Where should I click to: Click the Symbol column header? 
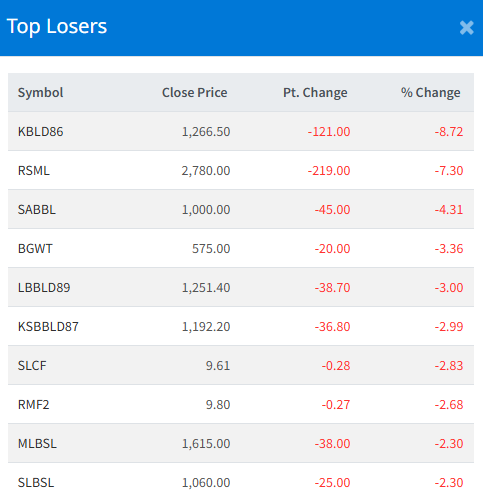(40, 92)
